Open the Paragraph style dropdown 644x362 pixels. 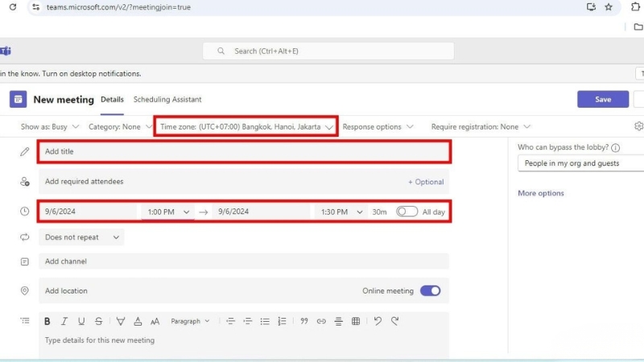tap(190, 321)
